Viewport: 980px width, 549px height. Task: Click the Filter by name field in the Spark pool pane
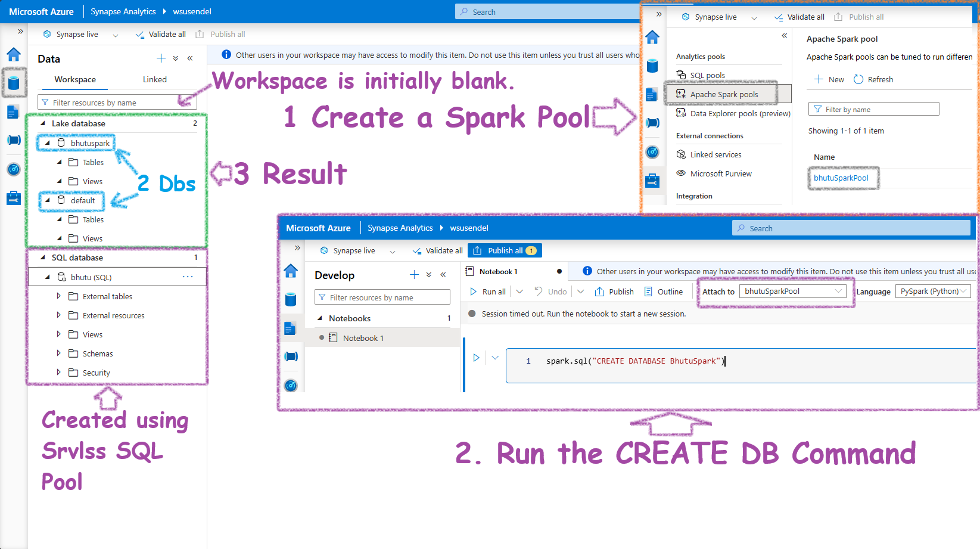[x=874, y=109]
